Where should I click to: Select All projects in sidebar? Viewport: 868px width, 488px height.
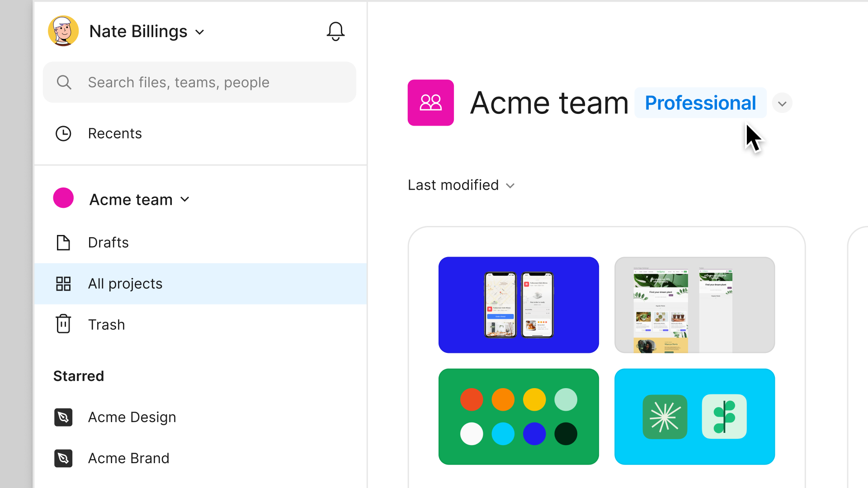[125, 283]
